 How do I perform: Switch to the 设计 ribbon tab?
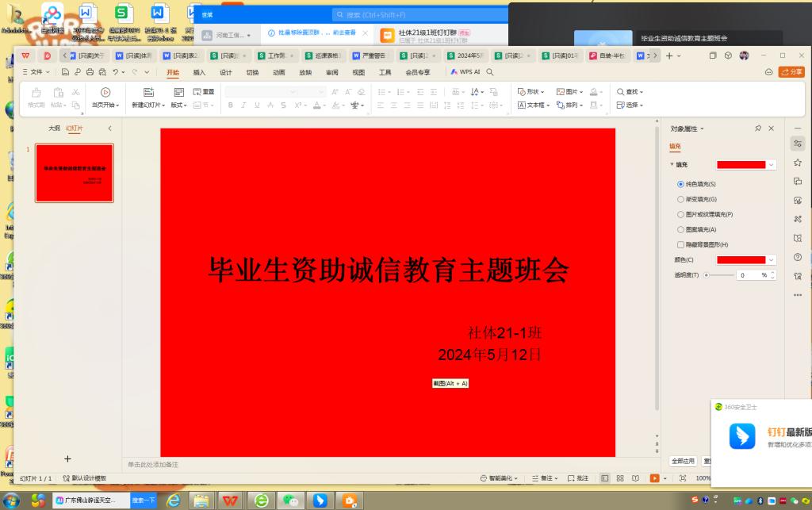click(226, 72)
